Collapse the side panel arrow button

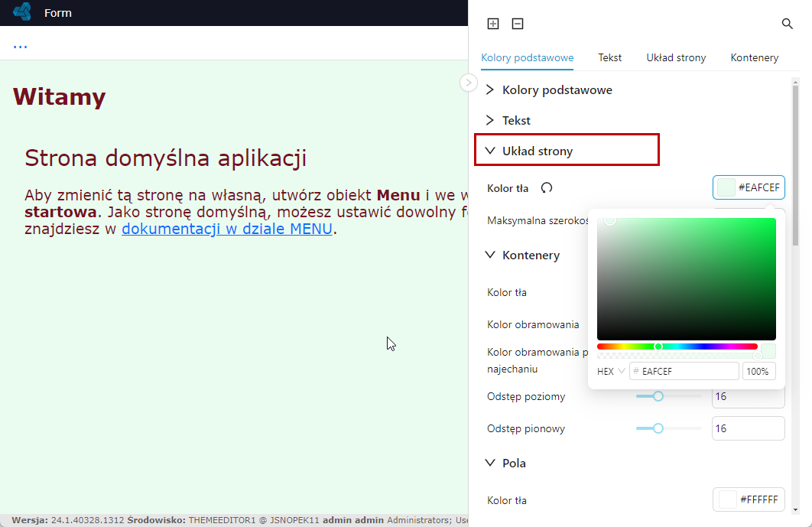(468, 83)
